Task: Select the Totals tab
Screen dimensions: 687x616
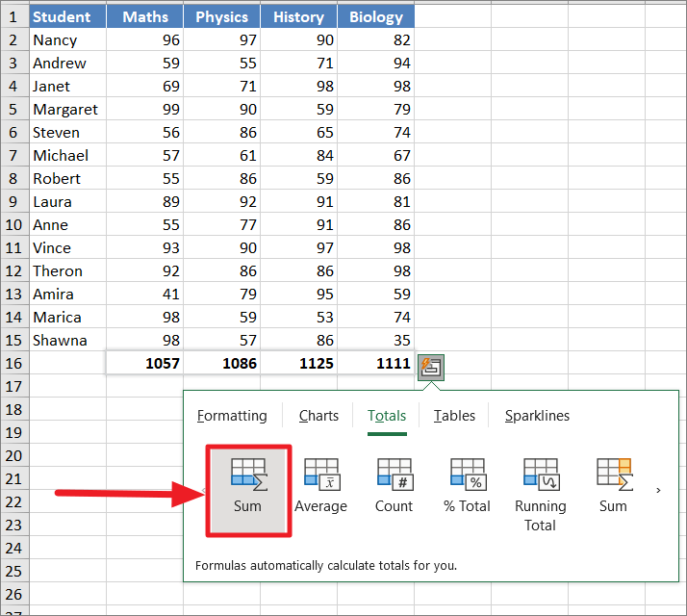Action: (387, 416)
